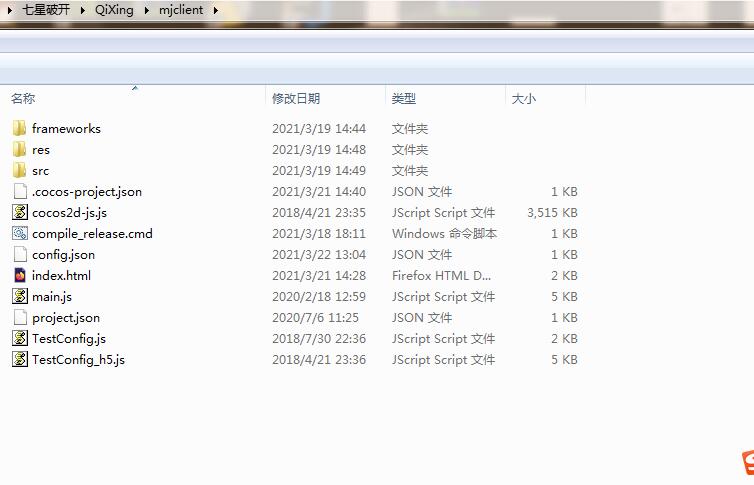Go to 七星破开 in address bar

coord(46,10)
